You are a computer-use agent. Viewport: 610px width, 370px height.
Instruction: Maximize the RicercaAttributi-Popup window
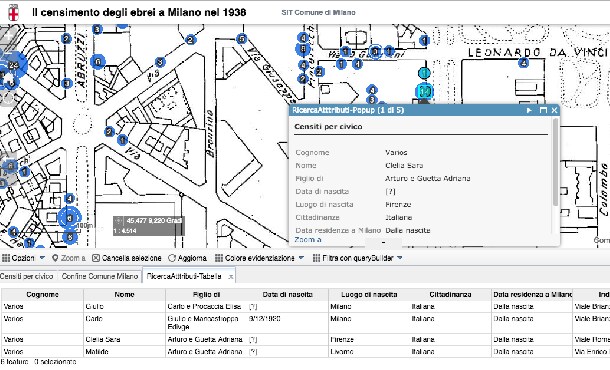[x=543, y=110]
